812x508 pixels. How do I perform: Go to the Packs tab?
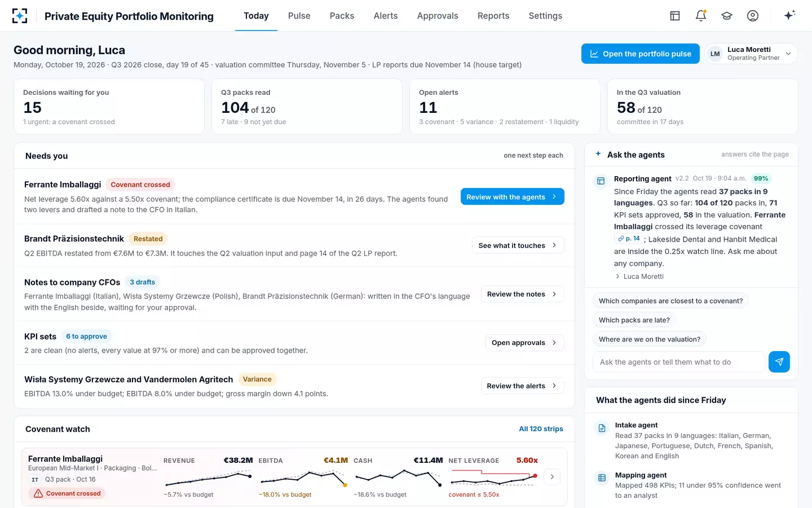tap(342, 16)
